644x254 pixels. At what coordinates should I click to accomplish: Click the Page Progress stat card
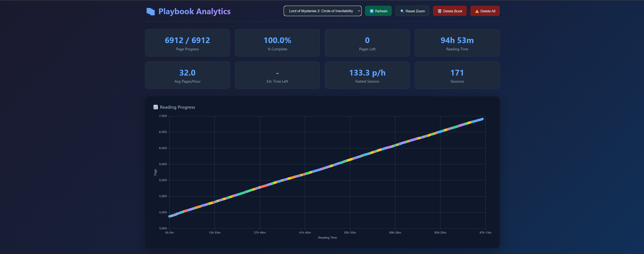point(187,43)
